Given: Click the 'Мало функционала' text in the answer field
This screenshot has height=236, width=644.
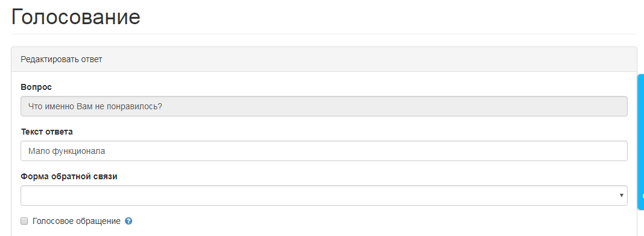Looking at the screenshot, I should click(66, 151).
